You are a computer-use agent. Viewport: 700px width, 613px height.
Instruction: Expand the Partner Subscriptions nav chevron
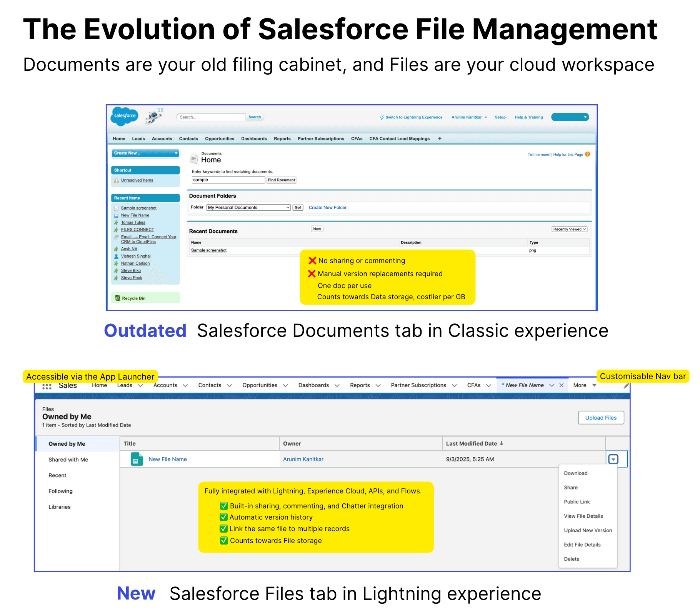454,385
